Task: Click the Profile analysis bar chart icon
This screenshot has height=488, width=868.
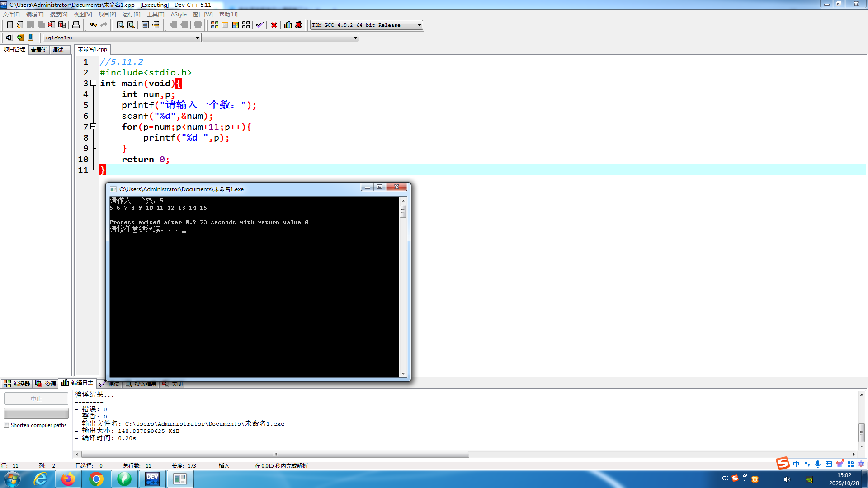Action: click(288, 25)
